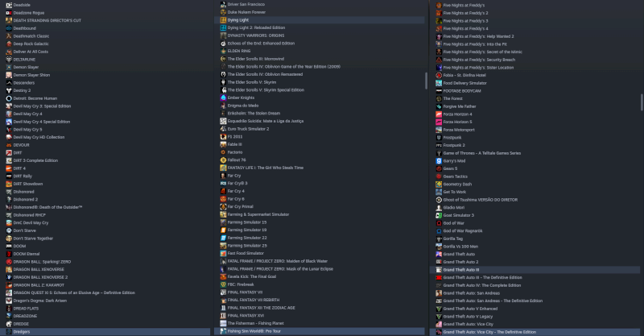
Task: Click the DiRT Rally game icon
Action: pos(9,176)
